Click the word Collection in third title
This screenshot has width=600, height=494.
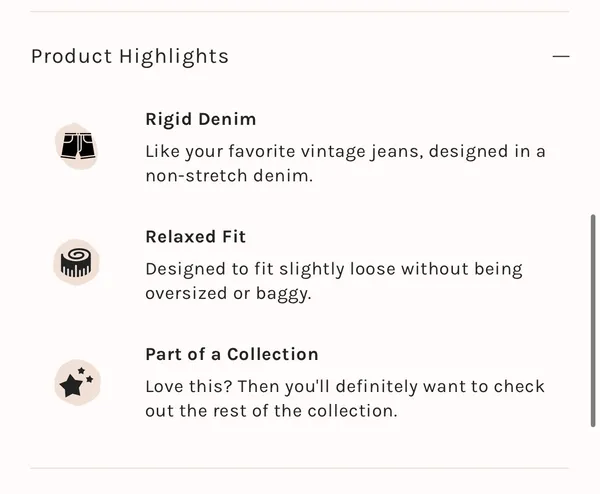tap(272, 354)
